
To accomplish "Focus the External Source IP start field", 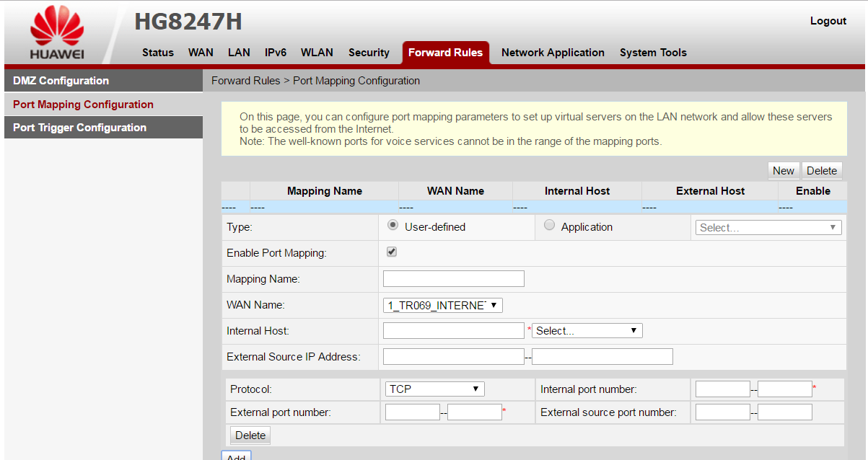I will coord(454,356).
